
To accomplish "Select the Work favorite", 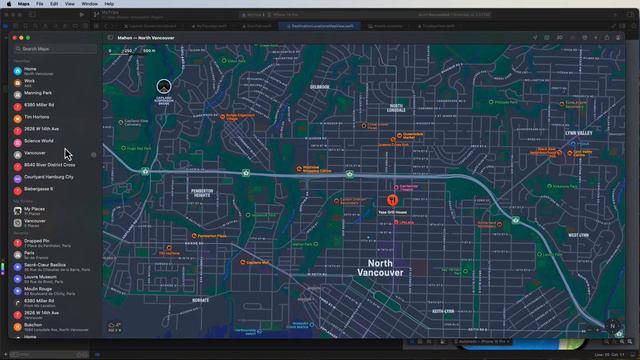I will coord(55,83).
